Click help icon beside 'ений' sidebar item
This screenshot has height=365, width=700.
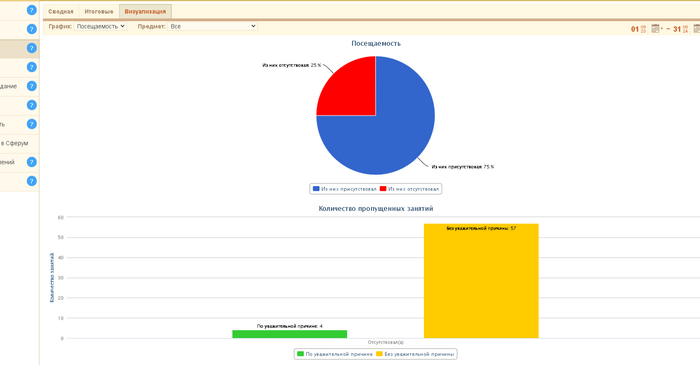tap(31, 162)
